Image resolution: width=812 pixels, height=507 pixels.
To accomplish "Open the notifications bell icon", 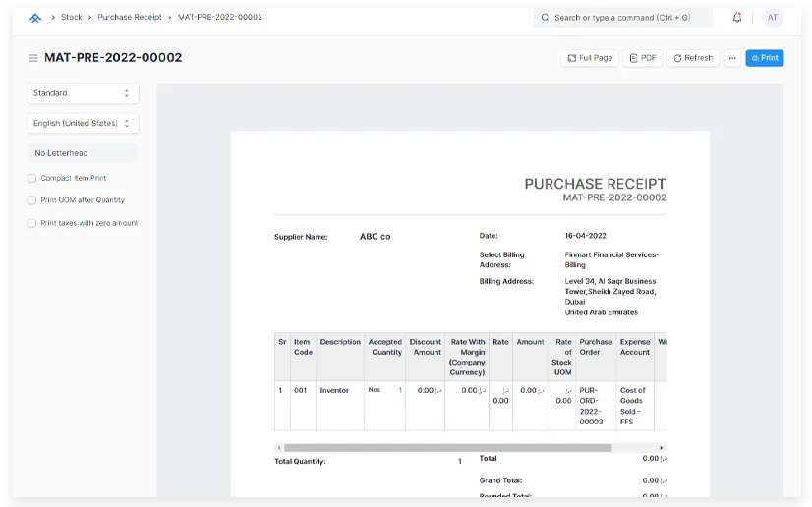I will [x=737, y=18].
